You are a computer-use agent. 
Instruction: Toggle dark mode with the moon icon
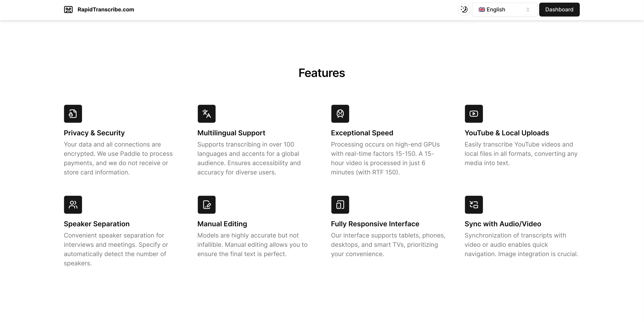pyautogui.click(x=464, y=9)
